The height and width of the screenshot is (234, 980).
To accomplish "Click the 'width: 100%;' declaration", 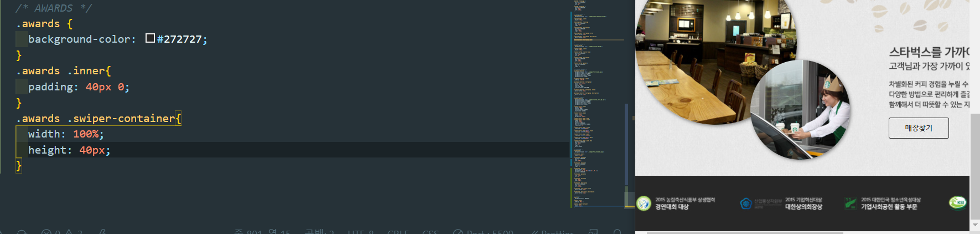I will (66, 134).
